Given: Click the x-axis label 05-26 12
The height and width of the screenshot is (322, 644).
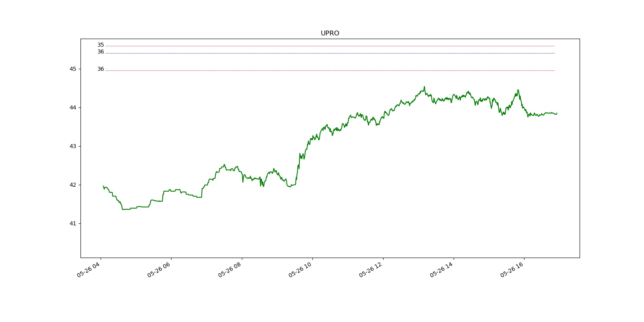Looking at the screenshot, I should click(371, 269).
